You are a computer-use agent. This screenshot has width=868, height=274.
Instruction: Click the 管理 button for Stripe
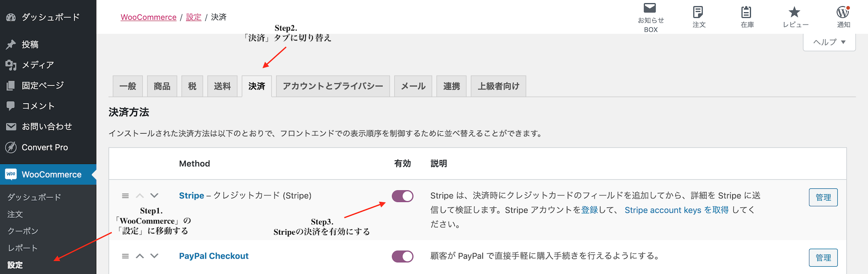coord(823,197)
